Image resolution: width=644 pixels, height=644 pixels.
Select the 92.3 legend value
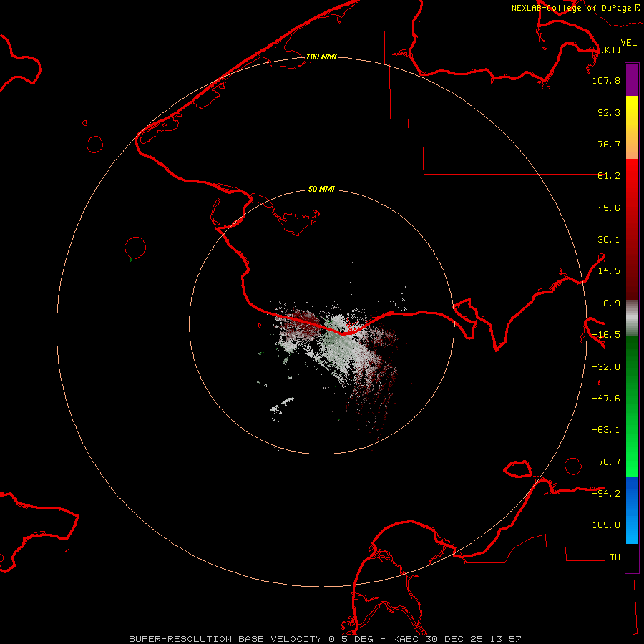coord(609,112)
